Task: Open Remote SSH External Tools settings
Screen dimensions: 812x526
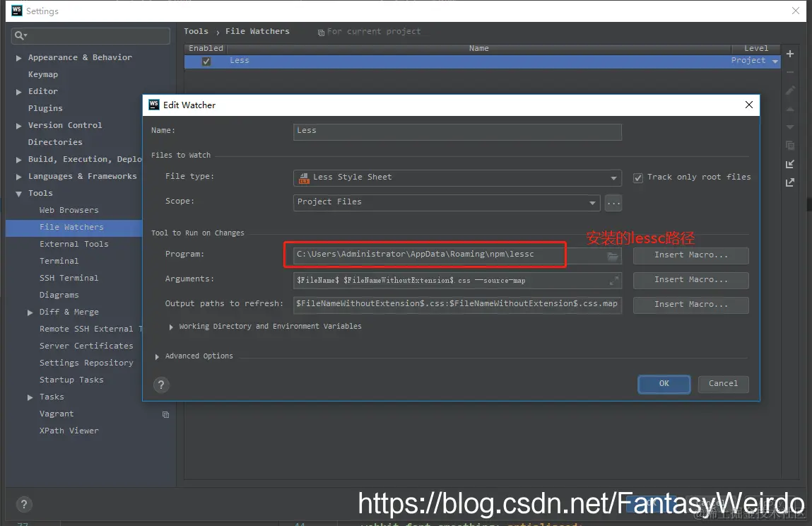Action: tap(90, 329)
